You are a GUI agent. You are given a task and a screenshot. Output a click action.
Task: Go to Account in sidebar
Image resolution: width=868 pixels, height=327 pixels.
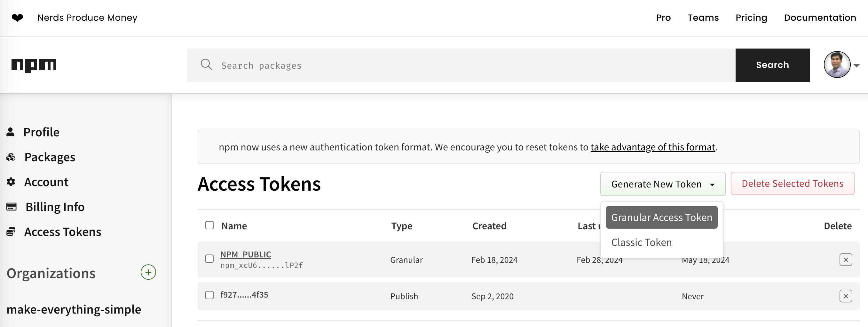(x=46, y=182)
